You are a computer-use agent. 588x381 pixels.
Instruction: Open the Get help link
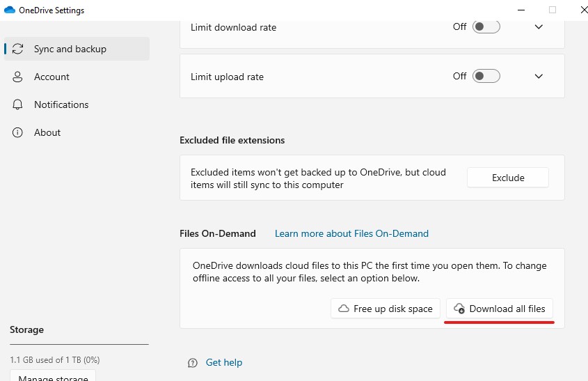click(x=224, y=363)
